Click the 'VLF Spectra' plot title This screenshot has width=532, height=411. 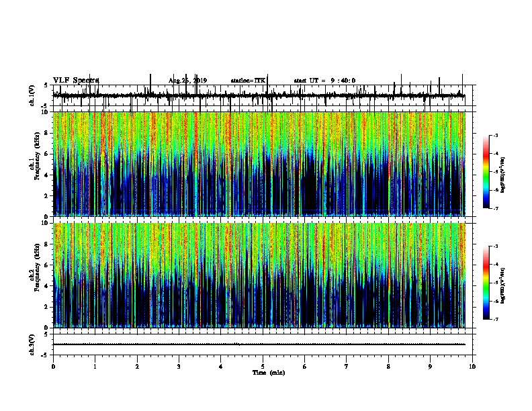(76, 81)
